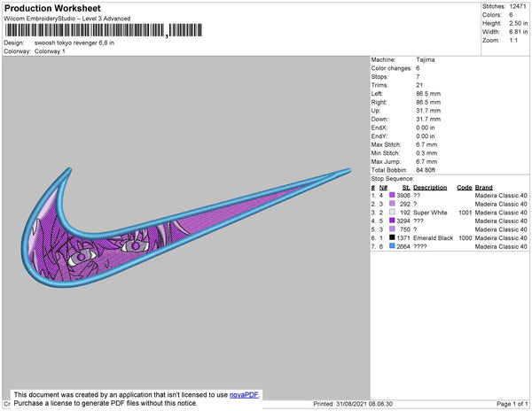Select stitch count 3906 in stop row 1
Screen dimensions: 532x411
[403, 196]
